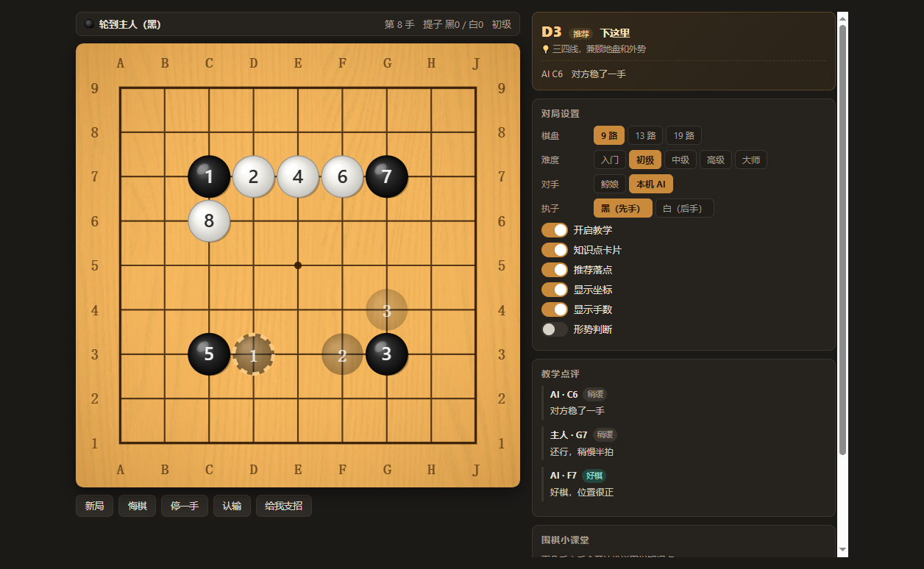The height and width of the screenshot is (569, 924).
Task: Click 轮到主人（黑）turn status
Action: pos(129,24)
